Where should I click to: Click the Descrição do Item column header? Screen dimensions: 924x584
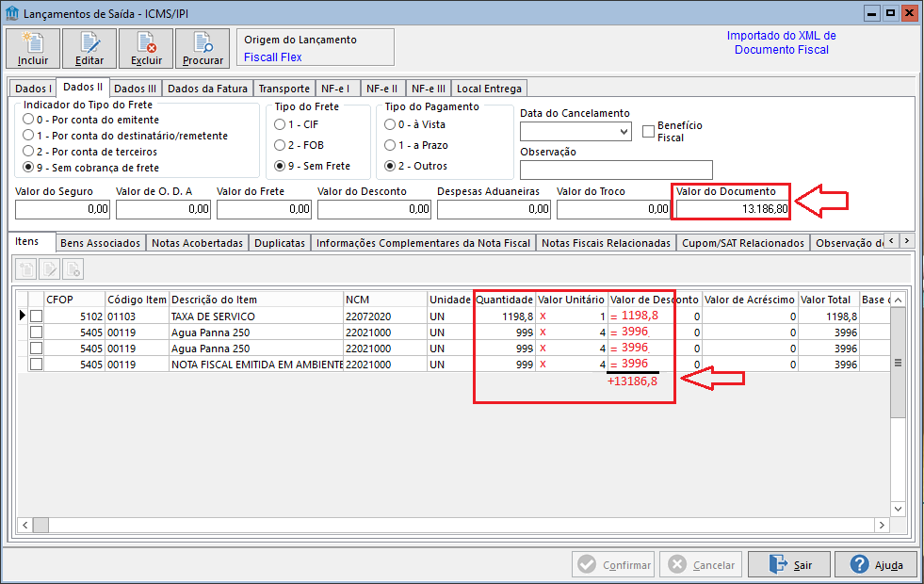(256, 300)
